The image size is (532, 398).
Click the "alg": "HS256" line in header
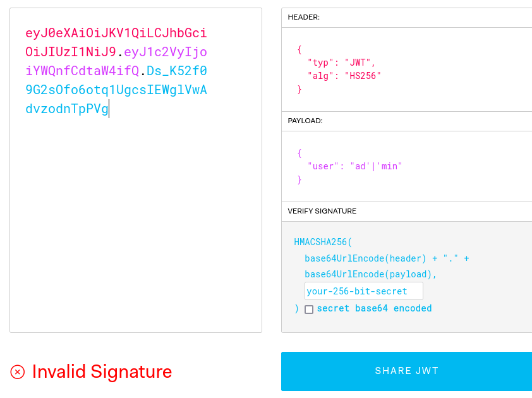(344, 76)
